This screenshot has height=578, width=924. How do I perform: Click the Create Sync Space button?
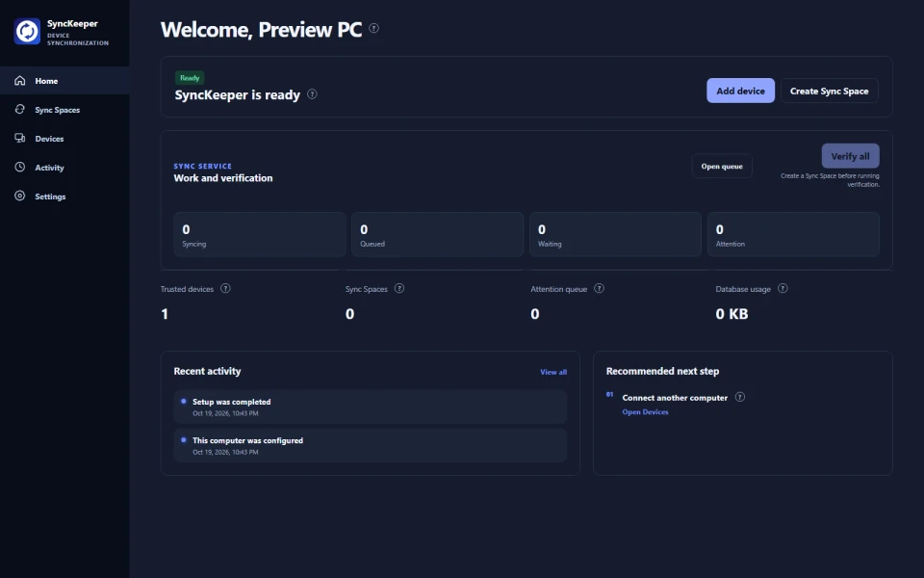pos(829,91)
